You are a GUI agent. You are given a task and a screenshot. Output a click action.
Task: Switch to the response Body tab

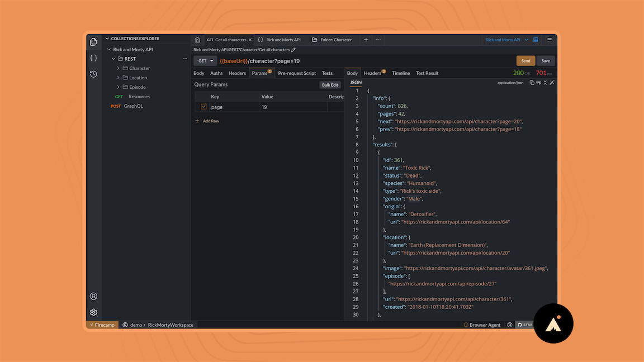tap(352, 73)
